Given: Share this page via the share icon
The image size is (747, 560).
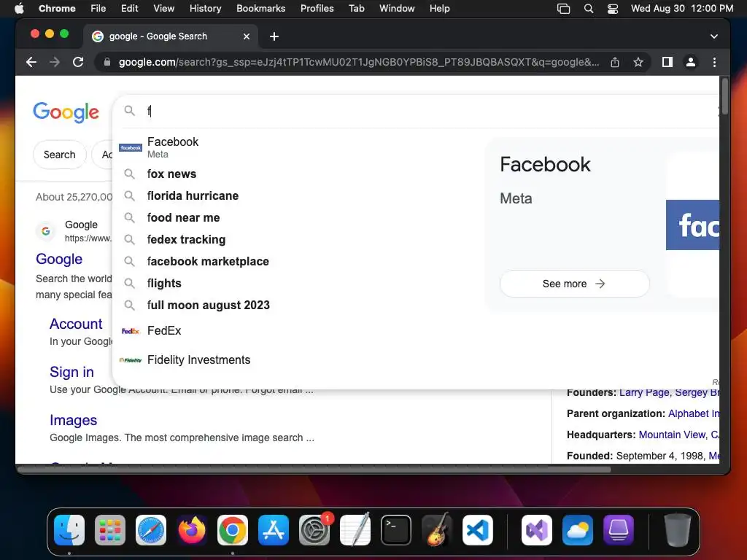Looking at the screenshot, I should (615, 63).
